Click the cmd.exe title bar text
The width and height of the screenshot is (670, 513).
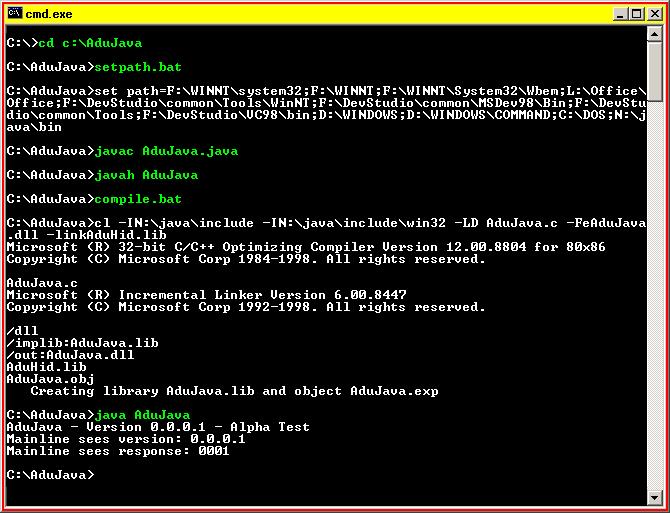49,14
